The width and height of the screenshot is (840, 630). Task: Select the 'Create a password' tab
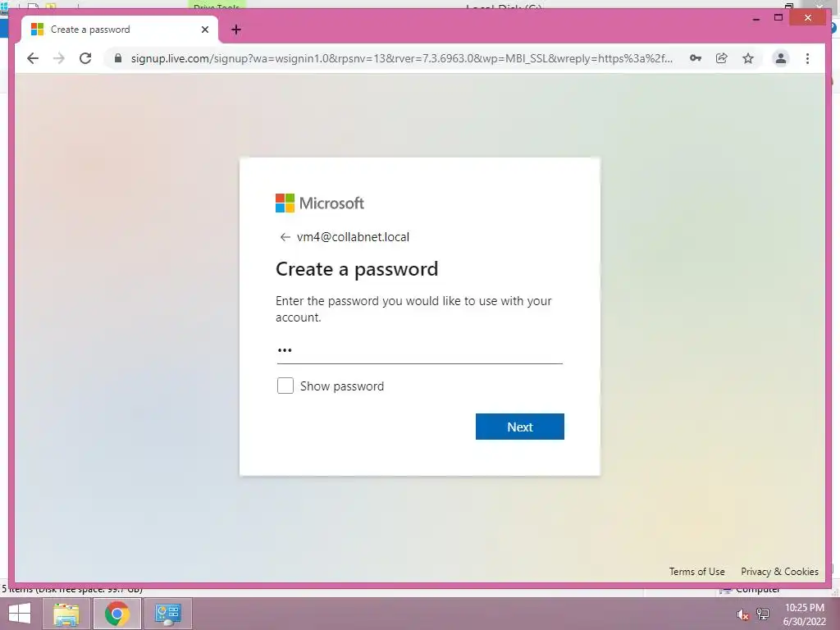click(120, 30)
